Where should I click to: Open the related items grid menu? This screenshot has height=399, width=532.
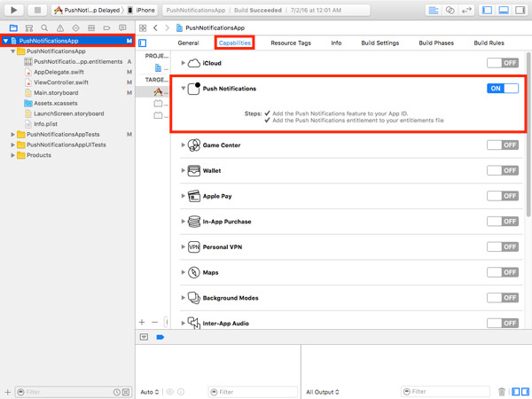[143, 27]
